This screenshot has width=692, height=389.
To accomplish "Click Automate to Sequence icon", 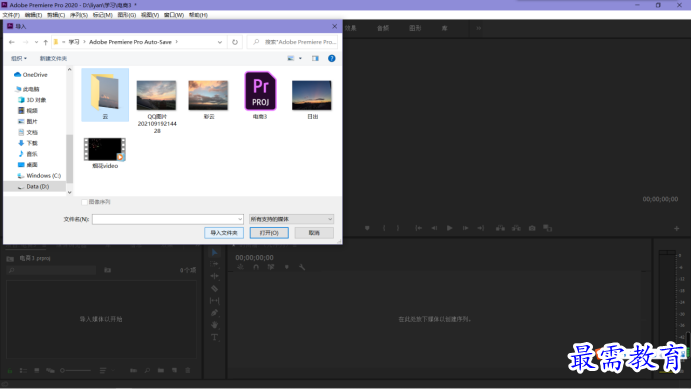I will coord(133,370).
